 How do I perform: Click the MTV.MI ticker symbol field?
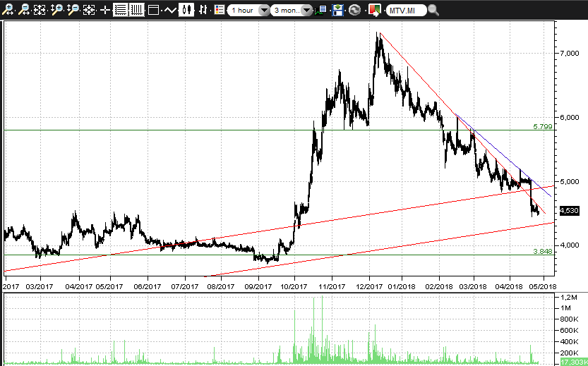406,10
